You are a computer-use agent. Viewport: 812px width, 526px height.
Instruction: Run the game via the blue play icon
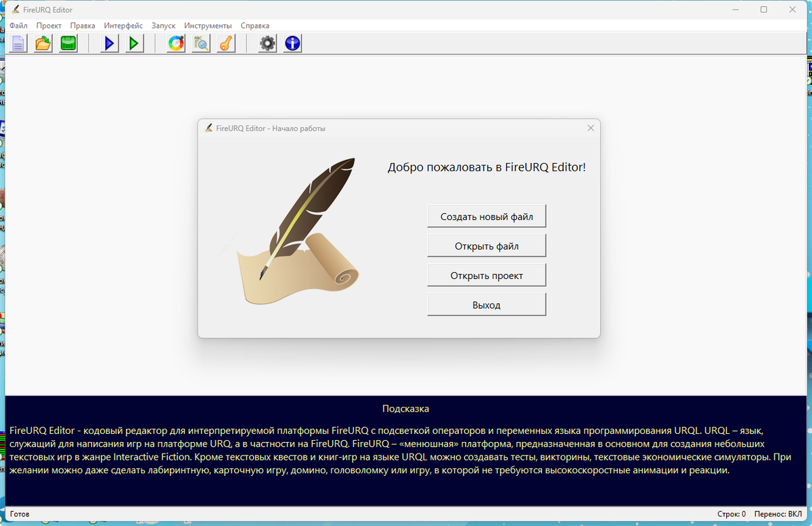click(x=108, y=43)
